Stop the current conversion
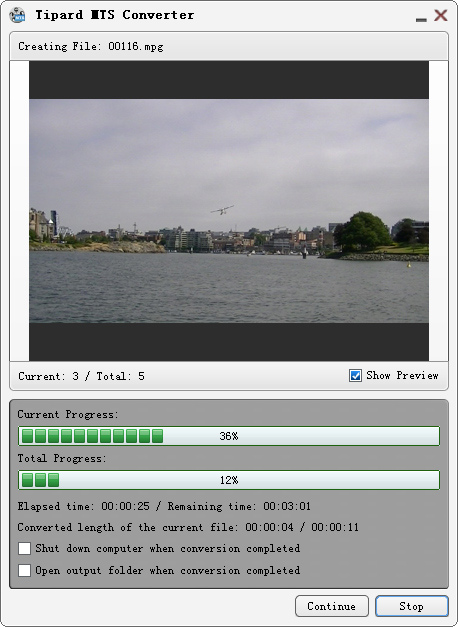This screenshot has height=627, width=458. (412, 606)
